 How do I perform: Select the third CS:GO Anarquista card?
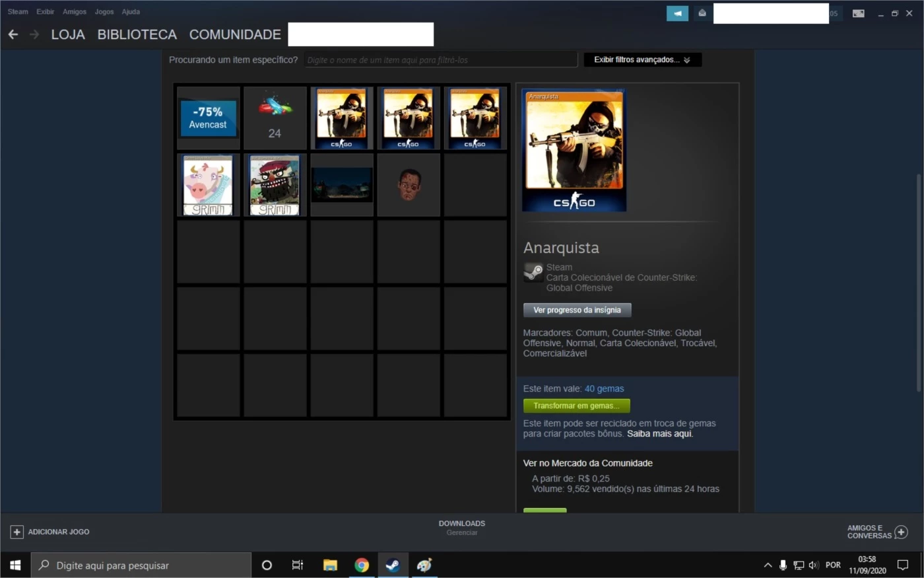click(x=475, y=118)
